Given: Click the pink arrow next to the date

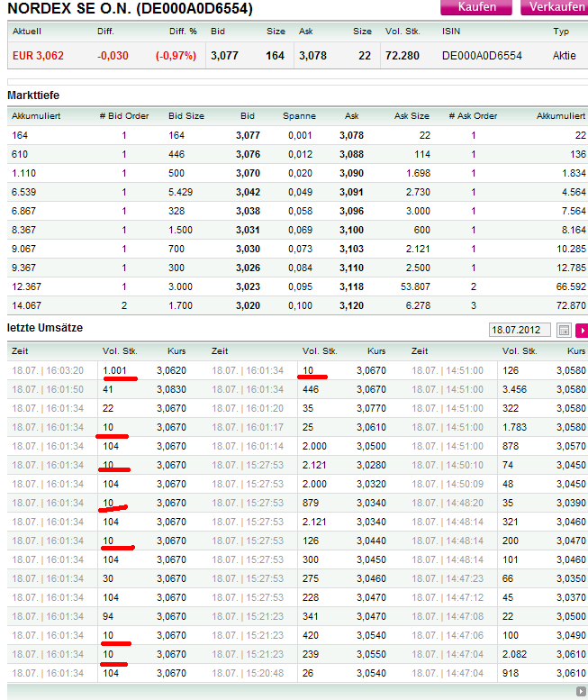Looking at the screenshot, I should tap(582, 331).
